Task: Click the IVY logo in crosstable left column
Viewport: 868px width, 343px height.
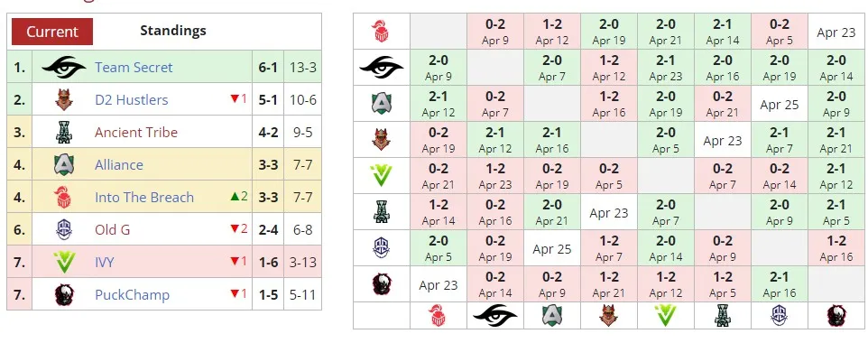Action: (381, 176)
